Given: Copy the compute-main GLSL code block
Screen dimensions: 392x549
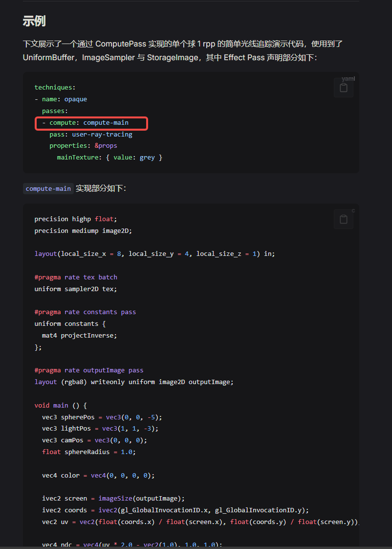Looking at the screenshot, I should coord(343,219).
